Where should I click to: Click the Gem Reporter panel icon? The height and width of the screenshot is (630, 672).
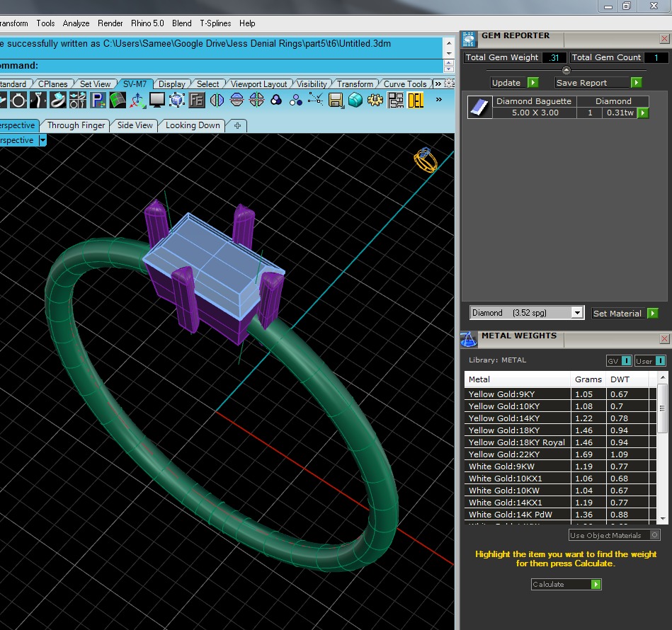(469, 40)
